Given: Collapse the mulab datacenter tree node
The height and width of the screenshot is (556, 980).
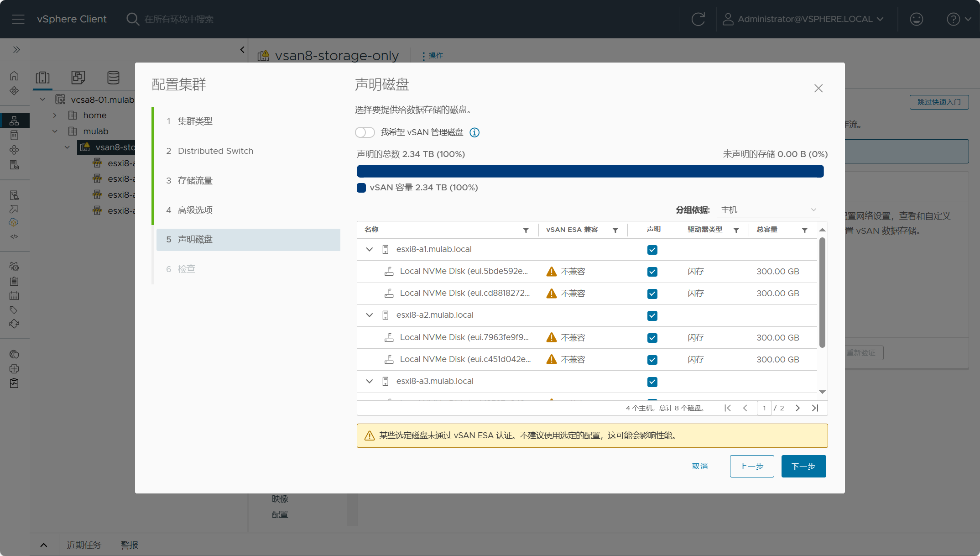Looking at the screenshot, I should click(55, 131).
